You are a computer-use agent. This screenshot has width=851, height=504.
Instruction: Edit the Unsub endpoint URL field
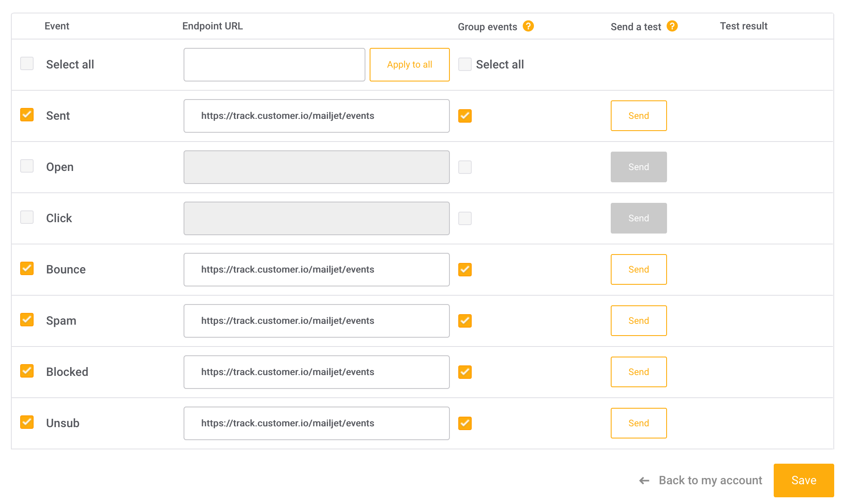317,423
